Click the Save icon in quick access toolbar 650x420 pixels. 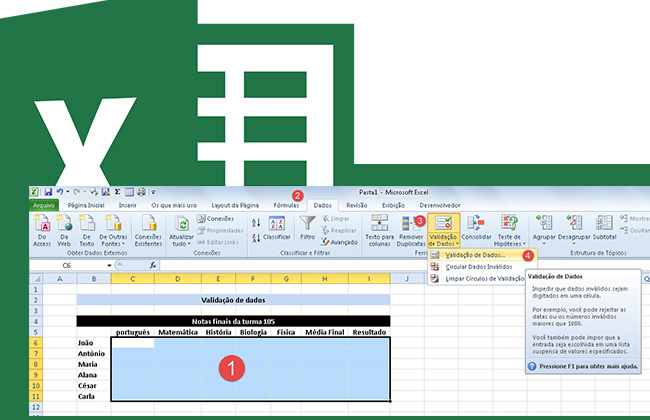tap(48, 192)
